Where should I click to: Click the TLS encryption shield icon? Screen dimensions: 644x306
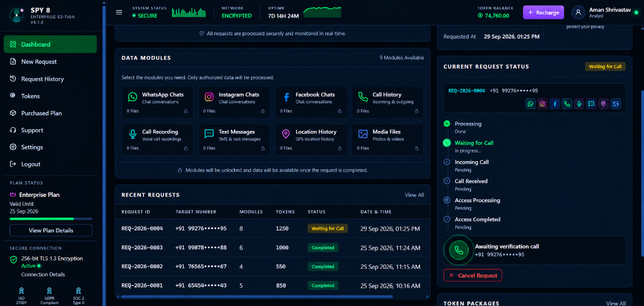pos(14,260)
